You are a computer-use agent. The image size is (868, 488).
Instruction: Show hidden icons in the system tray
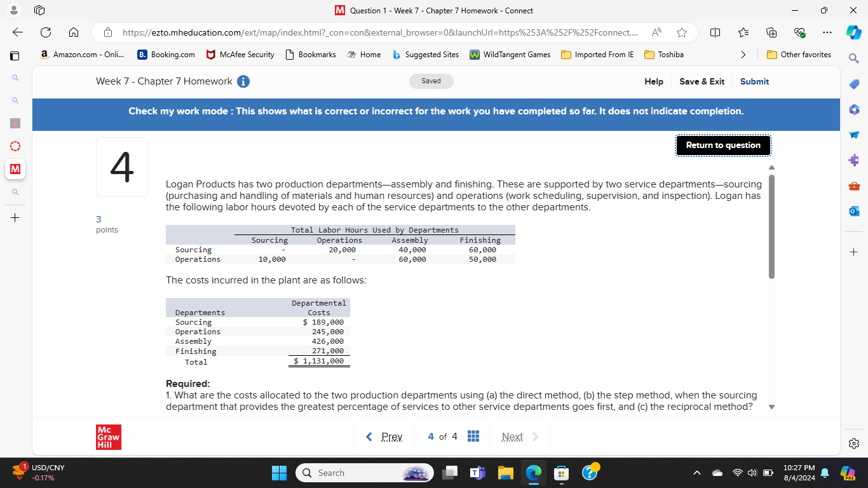[x=697, y=473]
